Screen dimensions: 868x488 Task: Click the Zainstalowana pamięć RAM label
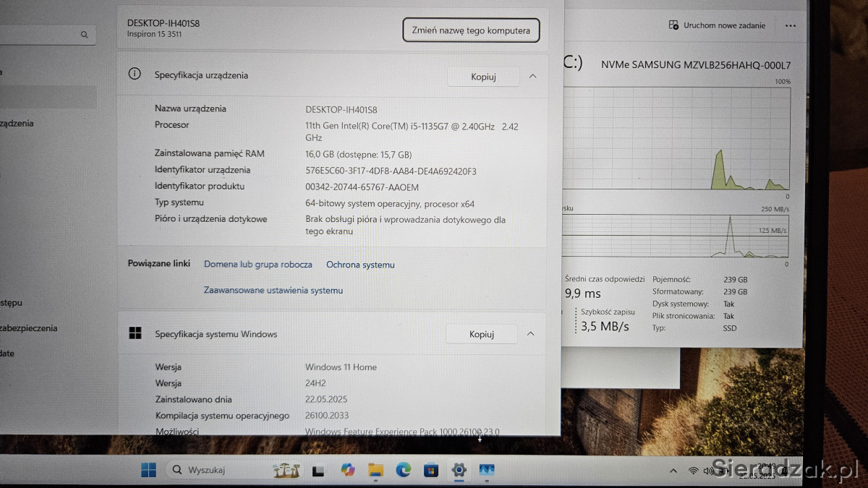pyautogui.click(x=210, y=153)
